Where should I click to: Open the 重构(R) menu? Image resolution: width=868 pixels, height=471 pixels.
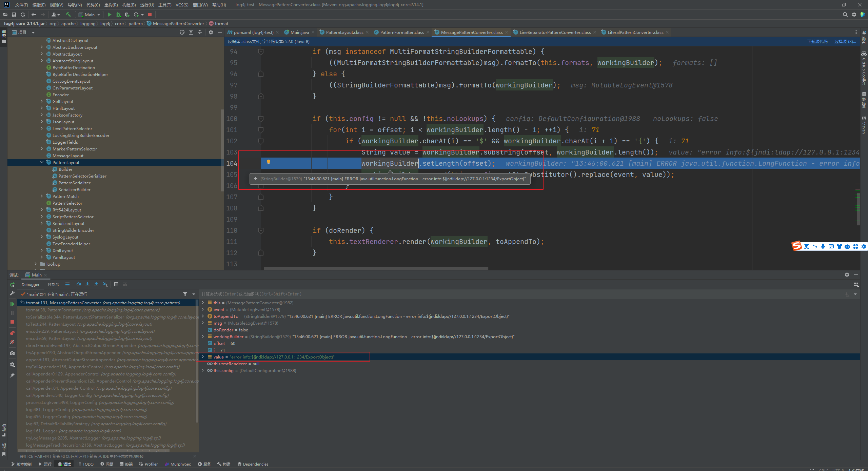(x=111, y=5)
